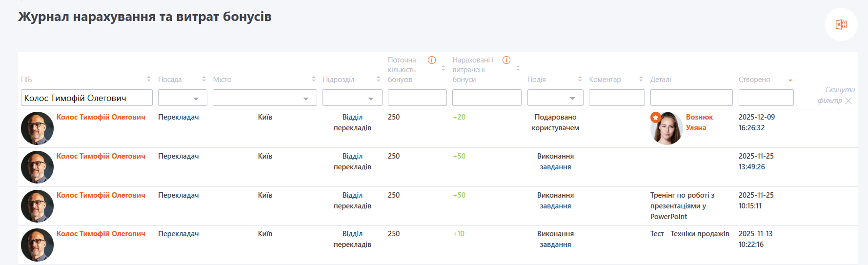The image size is (868, 265).
Task: Open the Місто filter dropdown
Action: coord(264,98)
